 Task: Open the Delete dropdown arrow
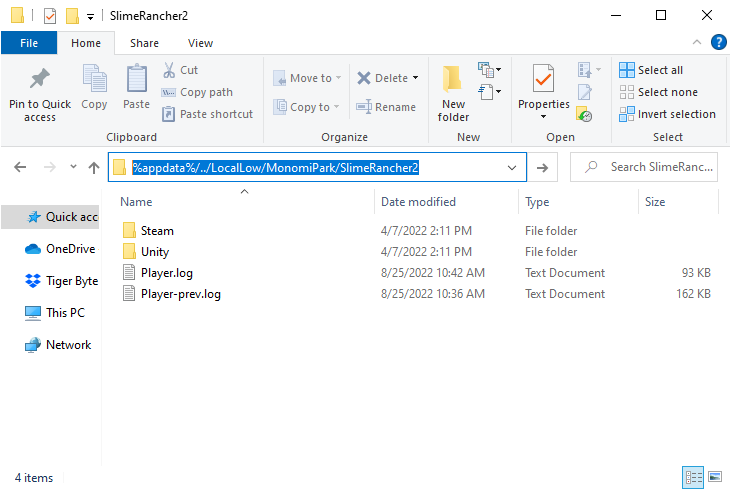415,78
